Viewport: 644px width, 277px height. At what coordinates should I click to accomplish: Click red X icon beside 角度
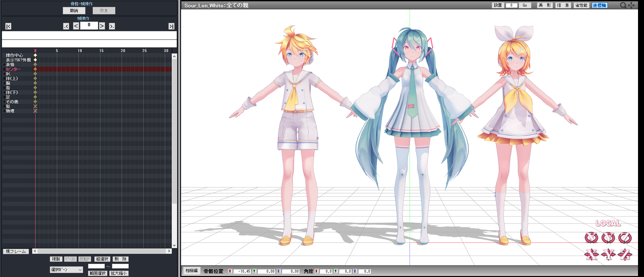(x=316, y=271)
